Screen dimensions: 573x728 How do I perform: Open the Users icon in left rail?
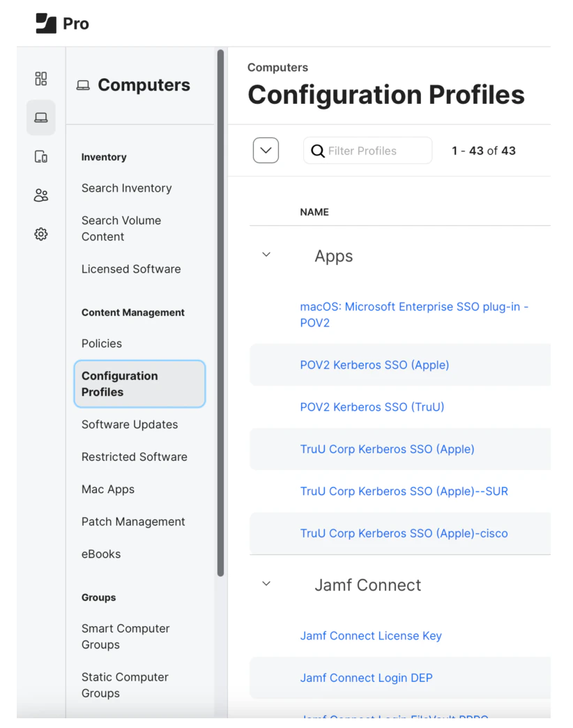(41, 195)
